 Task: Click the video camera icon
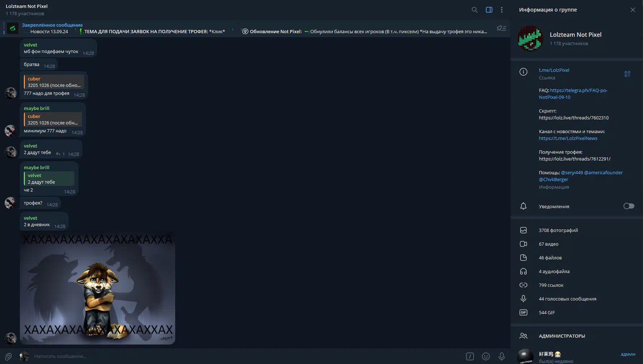523,244
